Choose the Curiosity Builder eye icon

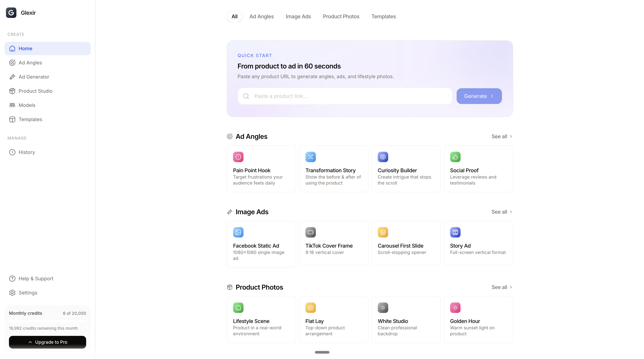tap(382, 157)
